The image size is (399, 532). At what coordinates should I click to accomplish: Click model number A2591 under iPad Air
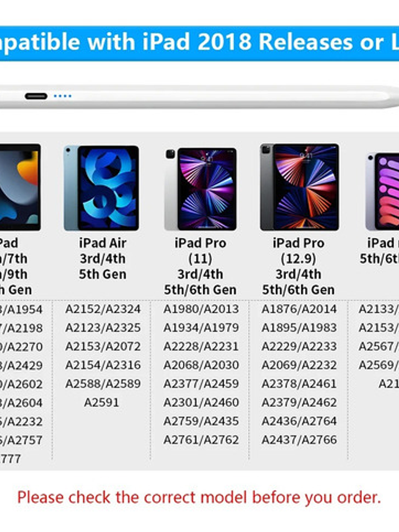(102, 402)
